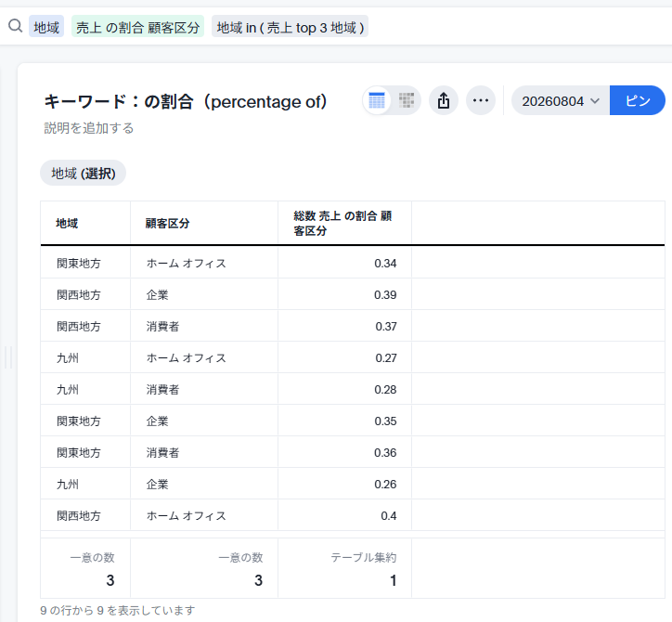This screenshot has height=622, width=672.
Task: Expand the 20260804 dropdown
Action: pyautogui.click(x=560, y=101)
